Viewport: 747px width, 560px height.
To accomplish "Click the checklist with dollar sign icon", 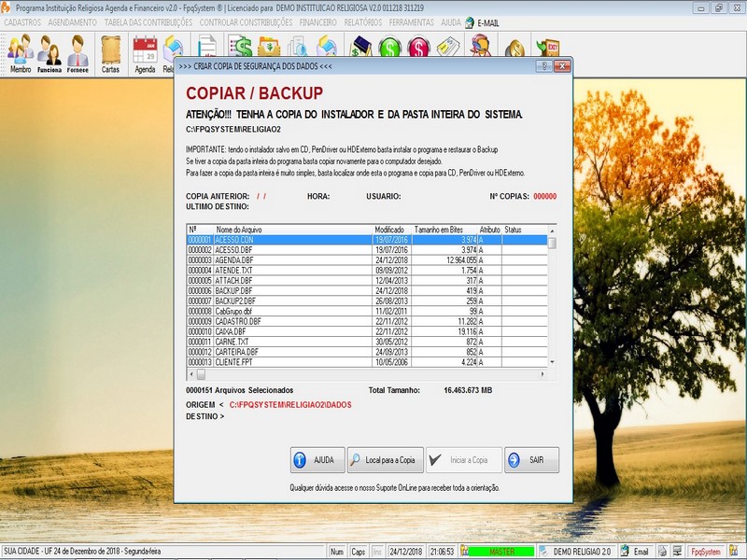I will (x=240, y=46).
